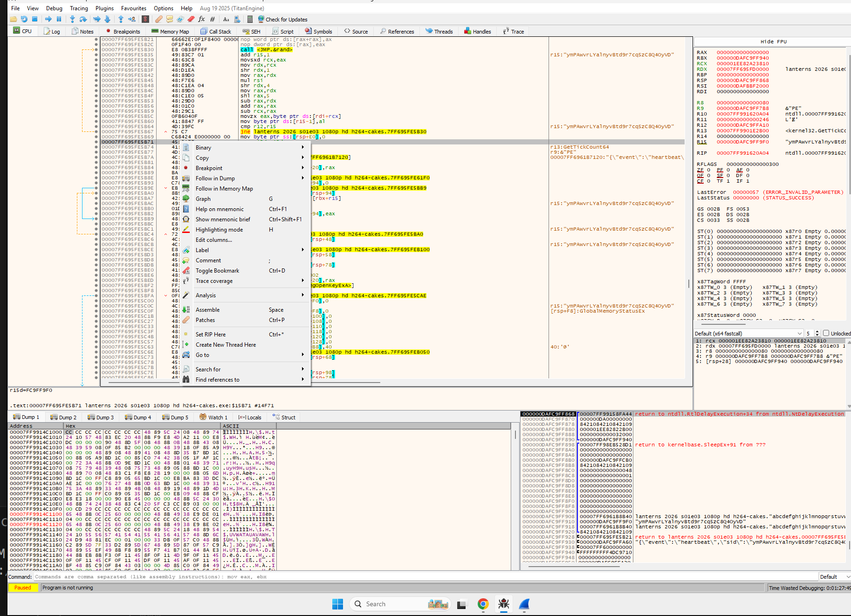Screen dimensions: 851x616
Task: Switch to the Watch 1 tab
Action: tap(213, 417)
